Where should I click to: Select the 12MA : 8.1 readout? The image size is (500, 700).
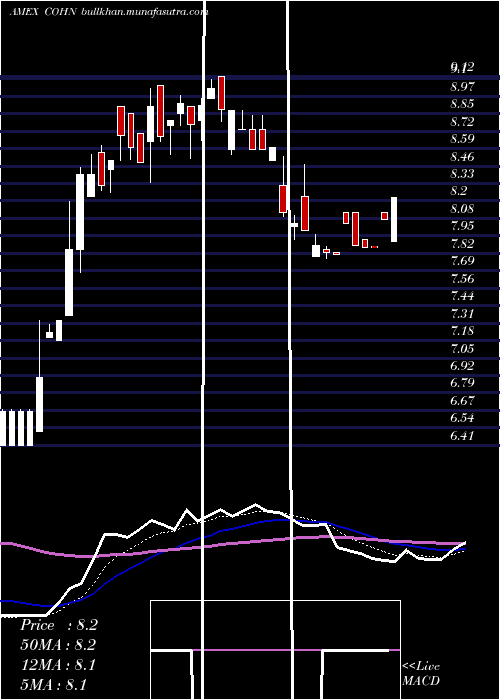point(58,665)
